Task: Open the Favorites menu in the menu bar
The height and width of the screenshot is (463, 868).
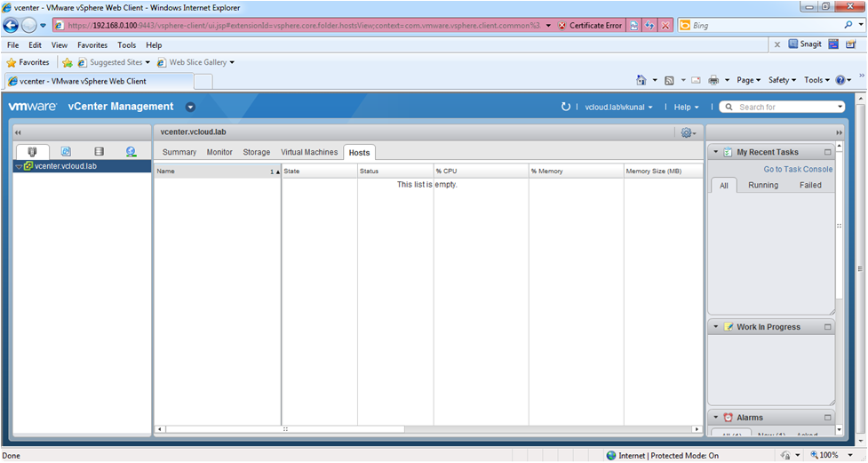Action: [x=92, y=44]
